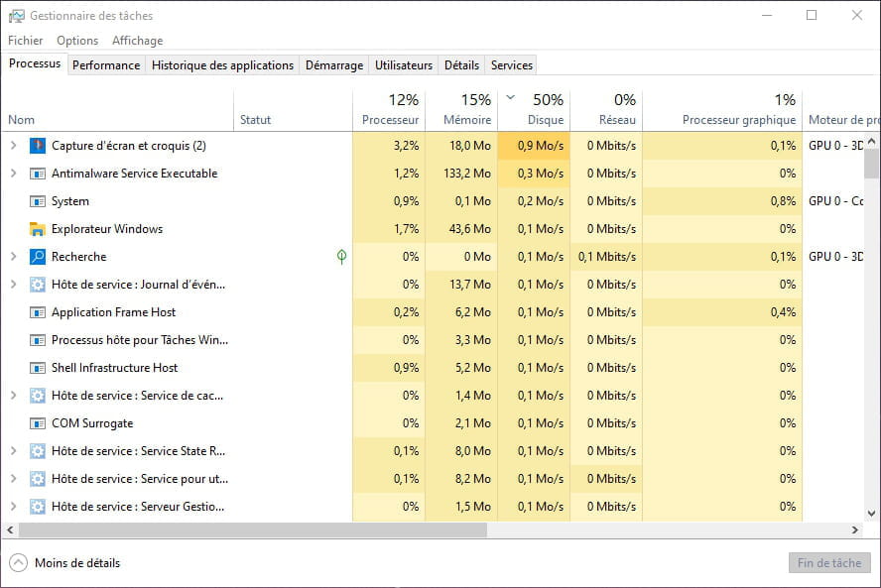This screenshot has width=881, height=588.
Task: Click the gear icon of Serveur Gestio... row
Action: tap(37, 507)
